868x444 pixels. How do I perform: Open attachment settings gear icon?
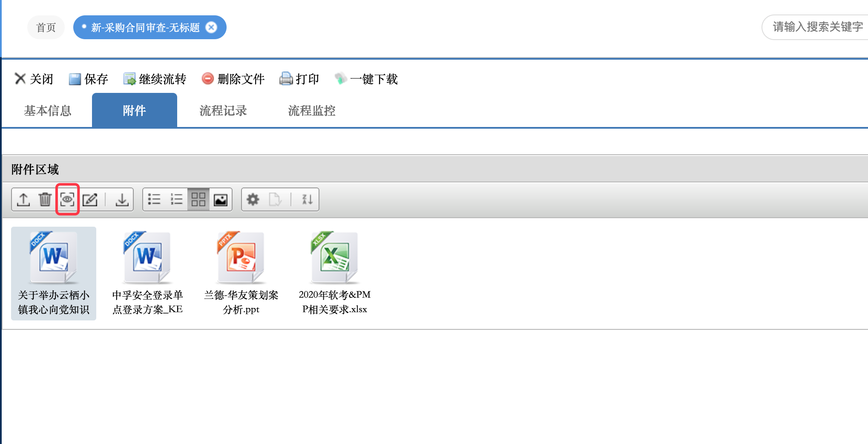pyautogui.click(x=253, y=199)
